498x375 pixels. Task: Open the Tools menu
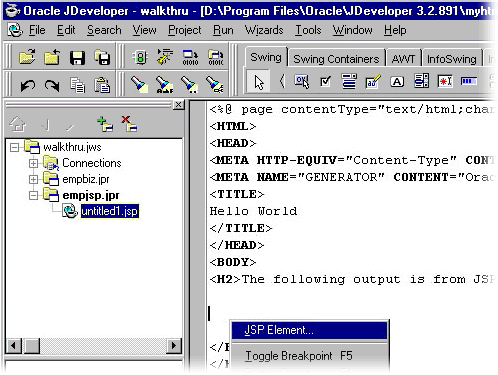(308, 30)
